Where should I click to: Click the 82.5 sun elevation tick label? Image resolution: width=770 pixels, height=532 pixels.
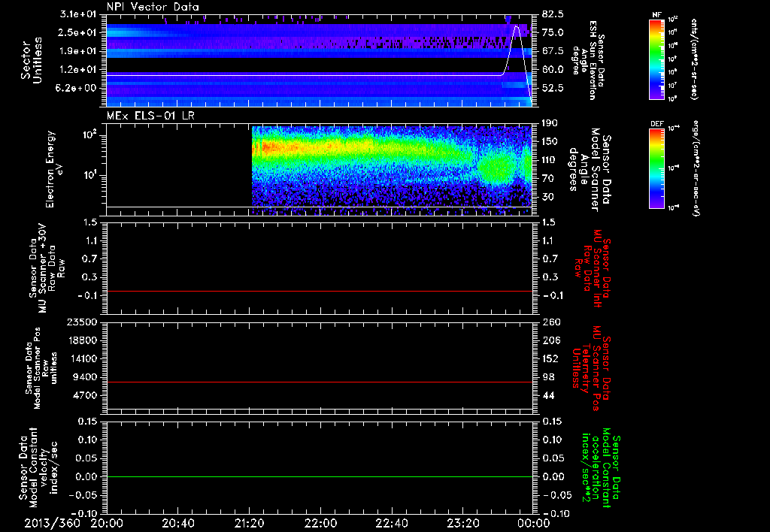coord(553,14)
